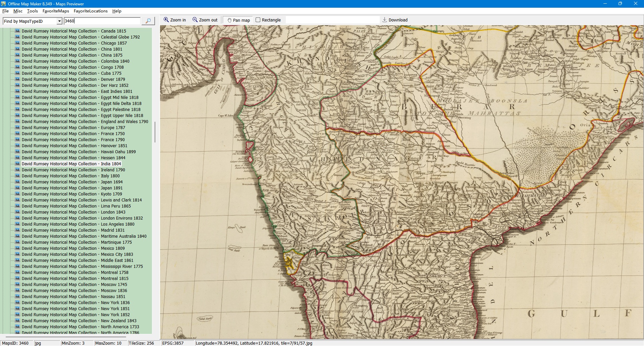Click the search field containing 3460

pyautogui.click(x=102, y=21)
